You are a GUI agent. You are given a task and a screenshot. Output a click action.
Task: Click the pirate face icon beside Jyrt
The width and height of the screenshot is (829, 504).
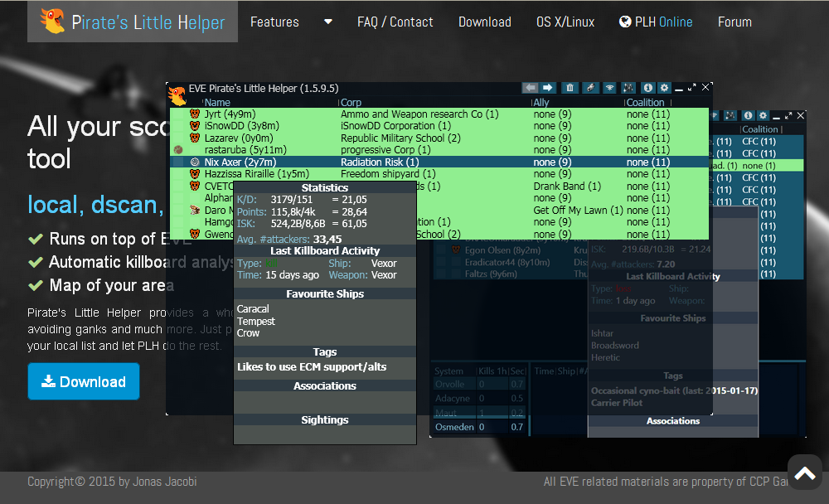point(195,114)
